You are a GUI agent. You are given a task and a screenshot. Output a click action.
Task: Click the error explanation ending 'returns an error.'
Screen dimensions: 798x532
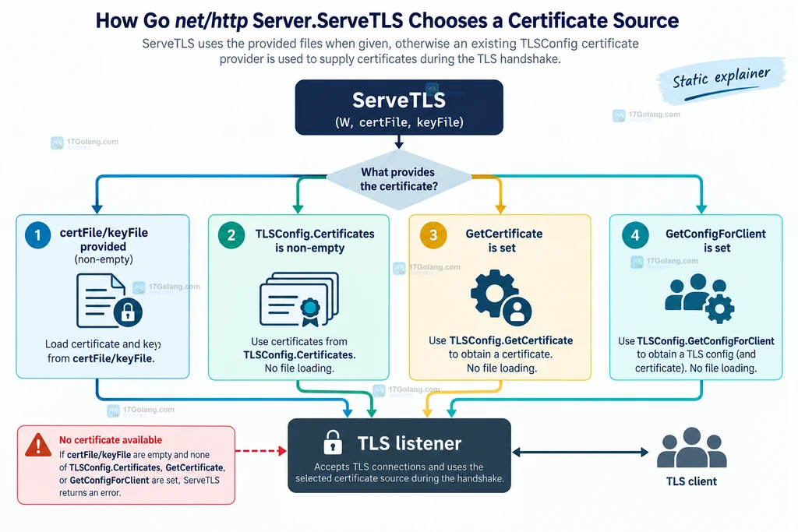click(x=142, y=474)
